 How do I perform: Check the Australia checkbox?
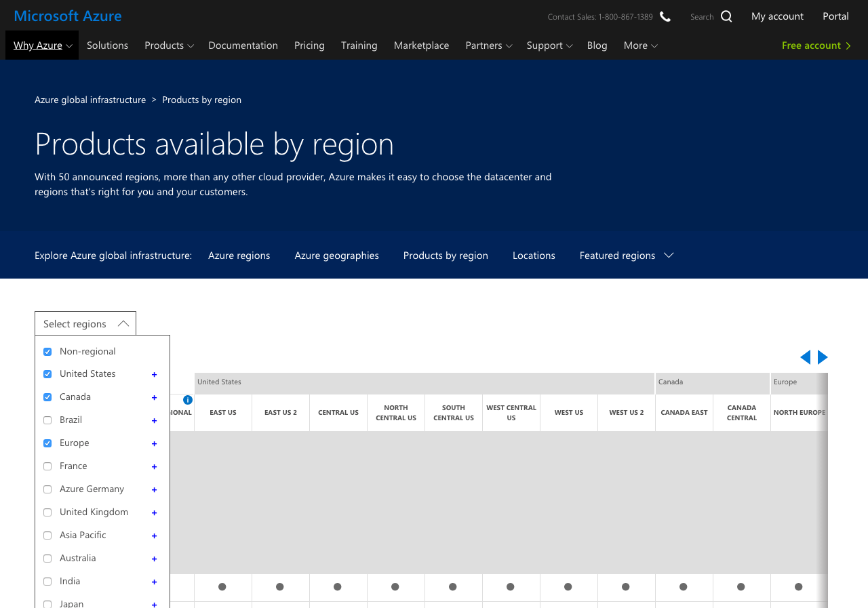(47, 559)
